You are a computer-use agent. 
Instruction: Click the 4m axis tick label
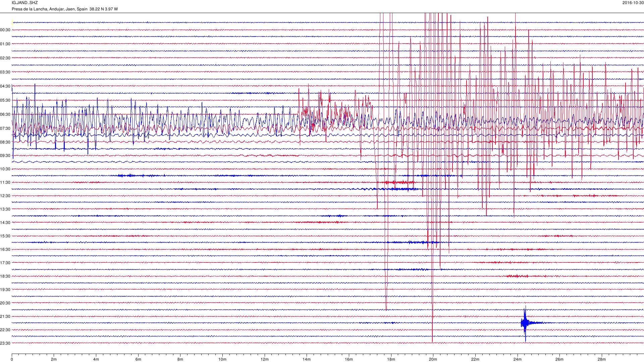click(96, 360)
